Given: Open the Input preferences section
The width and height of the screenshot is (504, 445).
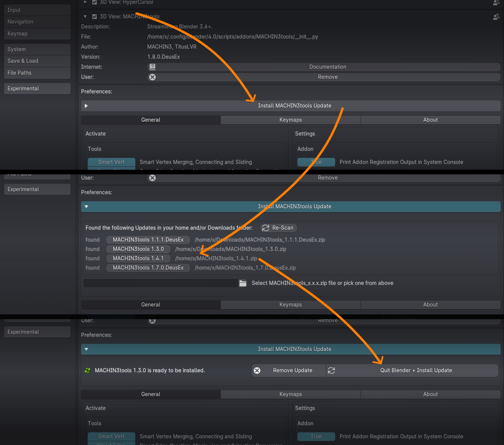Looking at the screenshot, I should [37, 10].
